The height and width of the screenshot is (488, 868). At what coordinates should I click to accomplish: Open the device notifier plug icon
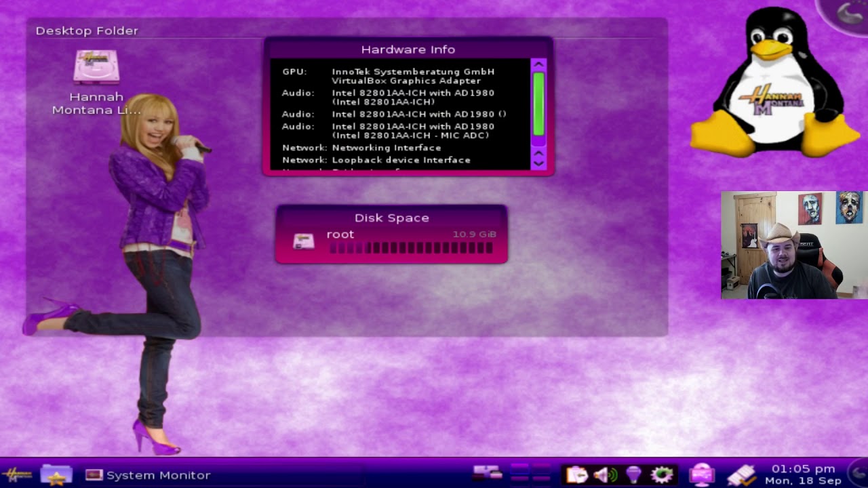coord(742,474)
